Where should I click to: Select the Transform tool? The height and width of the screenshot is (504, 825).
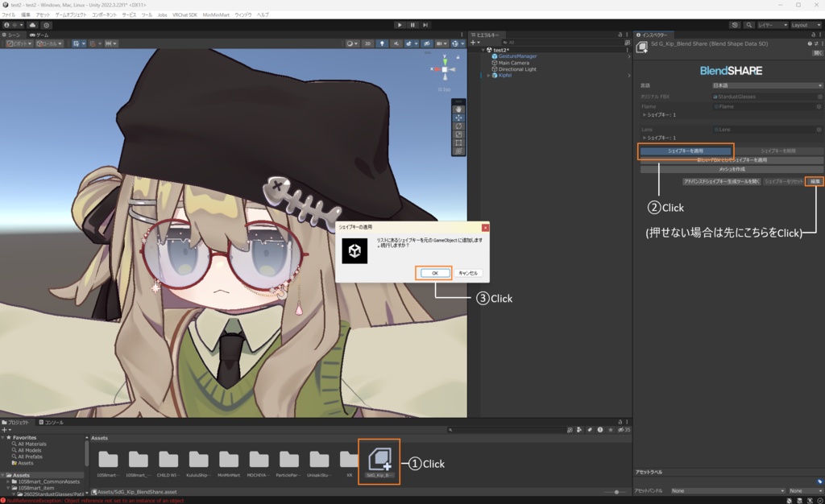(458, 151)
